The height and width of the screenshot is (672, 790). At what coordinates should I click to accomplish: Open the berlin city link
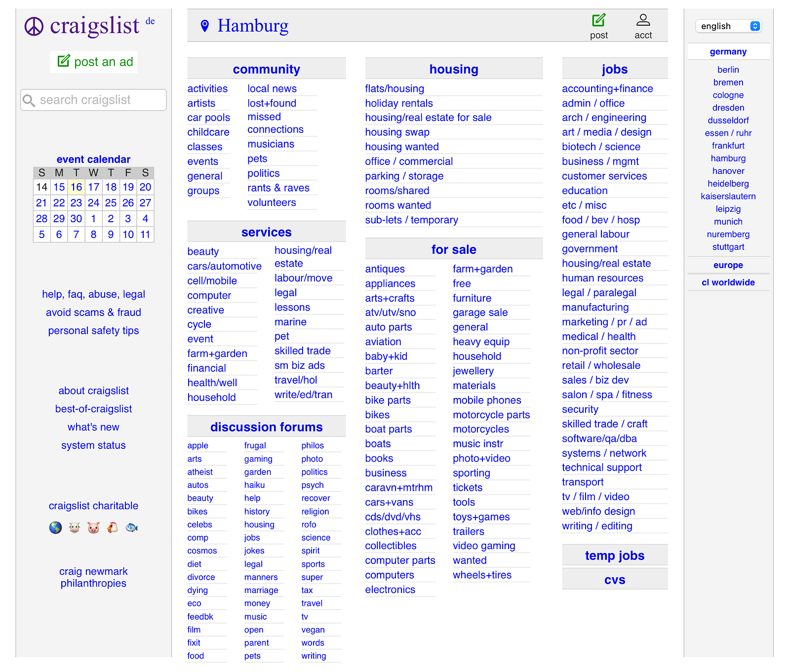[x=728, y=70]
